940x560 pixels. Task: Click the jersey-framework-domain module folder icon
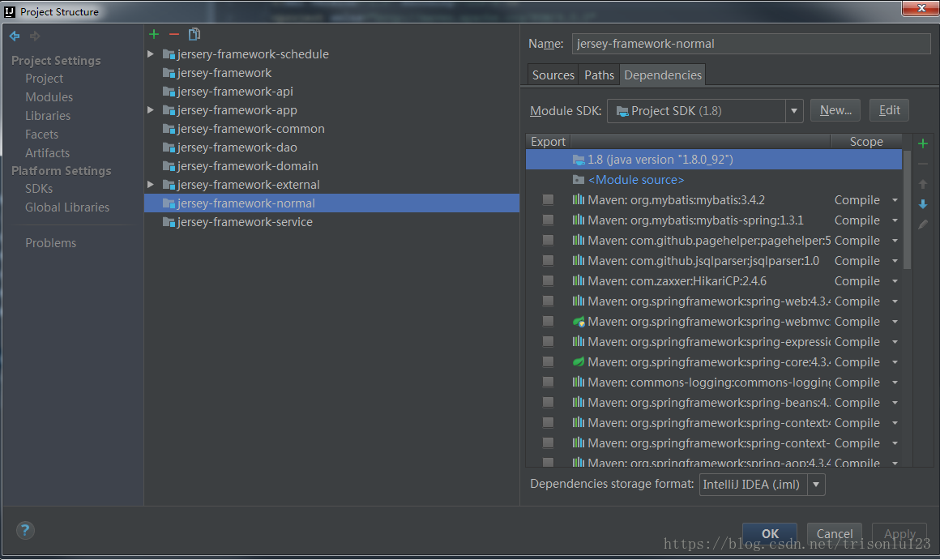(x=169, y=166)
